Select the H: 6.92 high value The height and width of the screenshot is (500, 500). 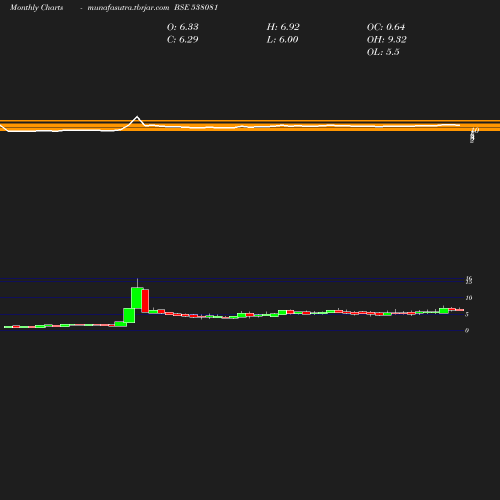pos(283,27)
